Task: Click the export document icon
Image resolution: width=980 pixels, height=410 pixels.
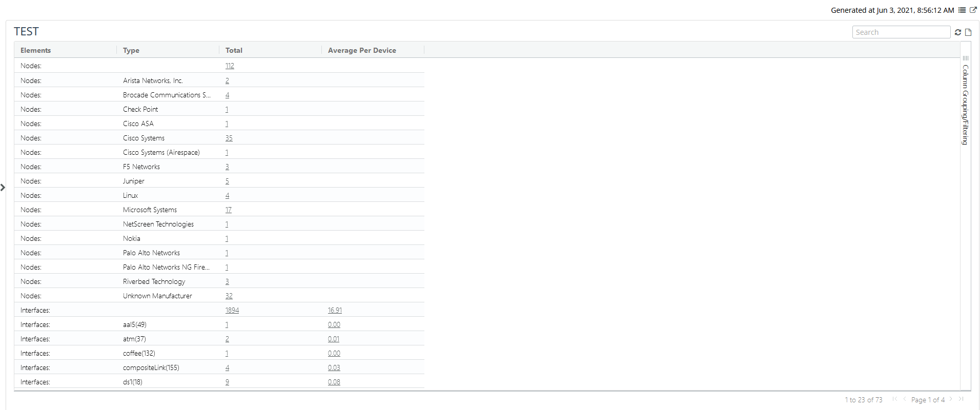Action: pos(968,32)
